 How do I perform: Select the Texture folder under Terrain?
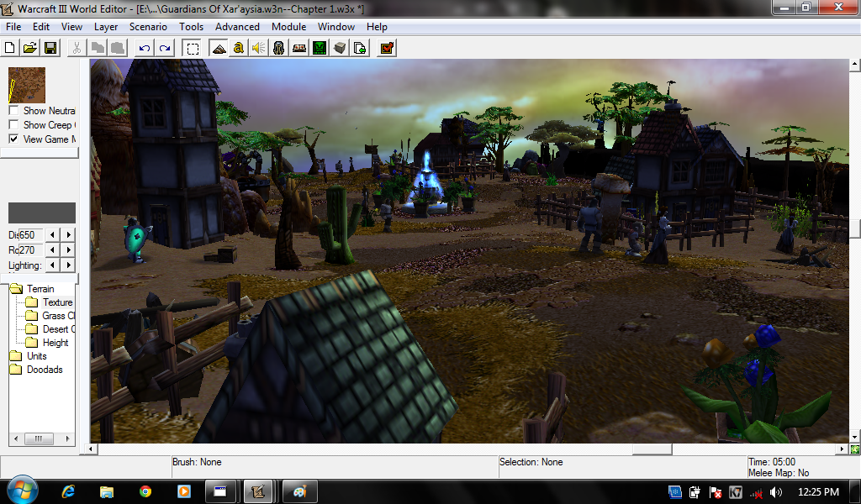click(50, 302)
